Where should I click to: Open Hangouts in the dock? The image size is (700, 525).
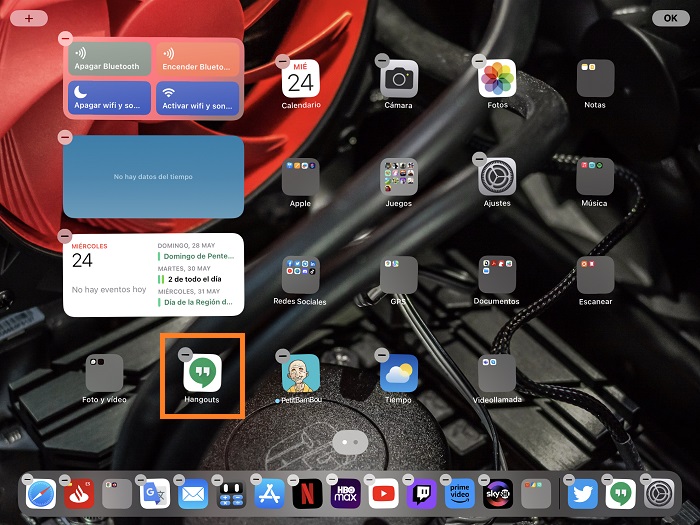click(x=621, y=494)
